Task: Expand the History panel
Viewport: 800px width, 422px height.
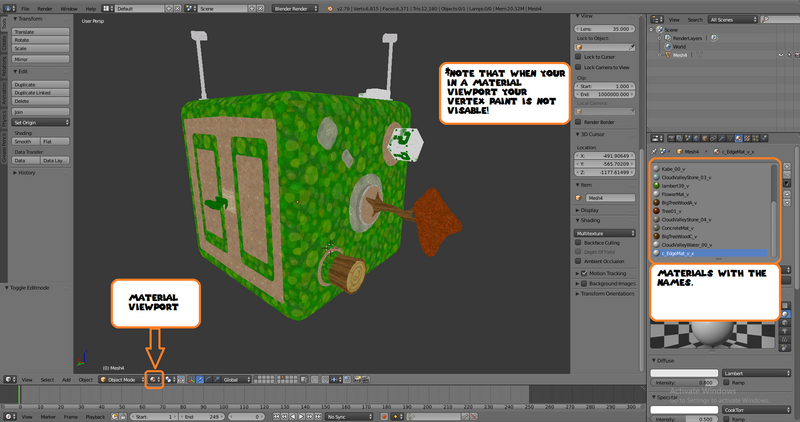Action: (x=27, y=173)
